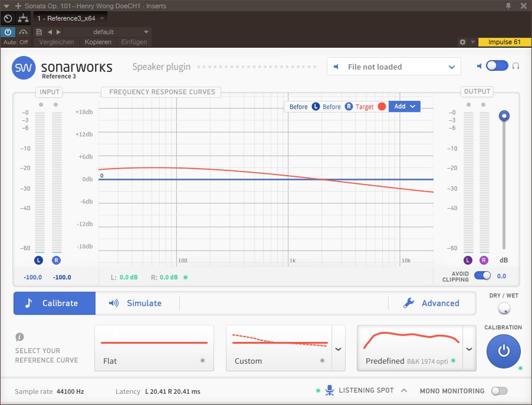Click the Listening Spot chair icon
Screen dimensions: 532x405
(330, 390)
